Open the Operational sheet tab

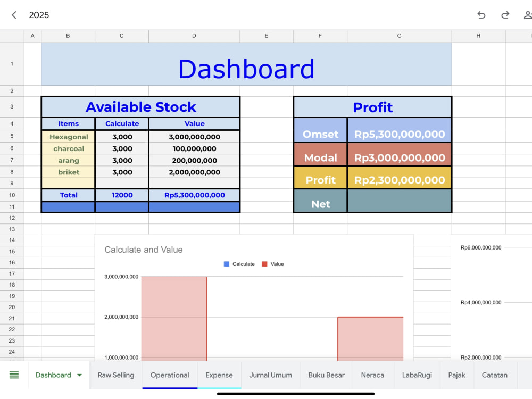click(170, 375)
